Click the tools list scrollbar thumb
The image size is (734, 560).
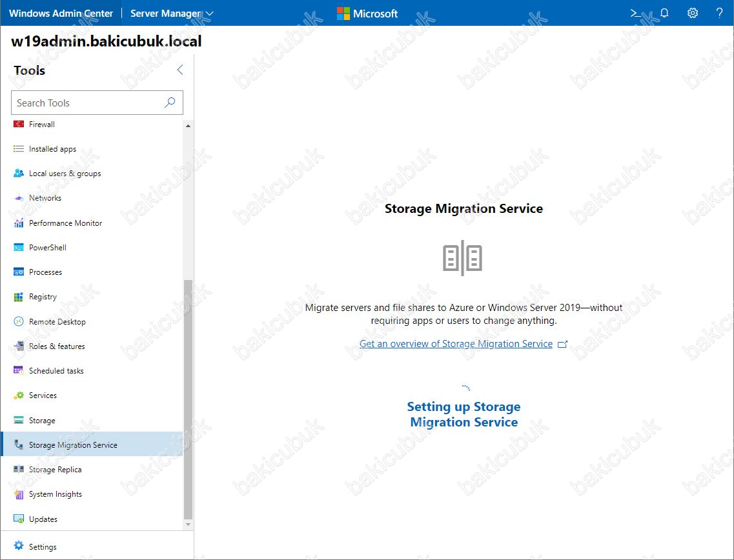(189, 399)
